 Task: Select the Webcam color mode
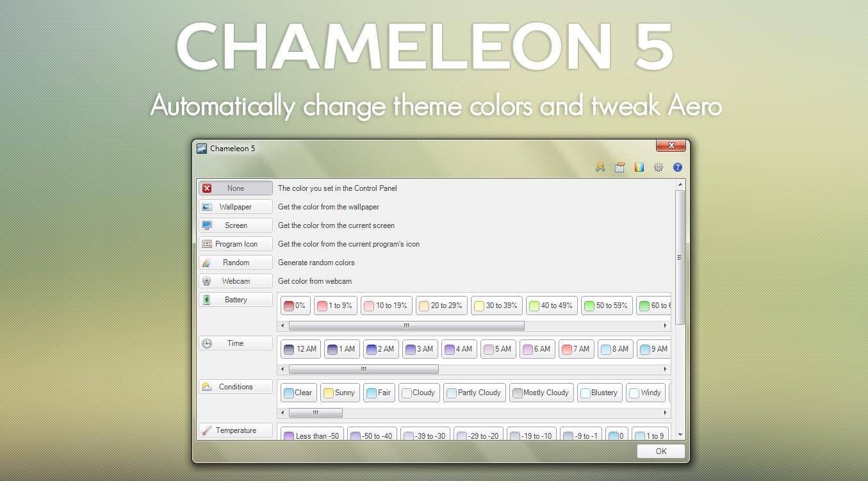click(x=236, y=281)
